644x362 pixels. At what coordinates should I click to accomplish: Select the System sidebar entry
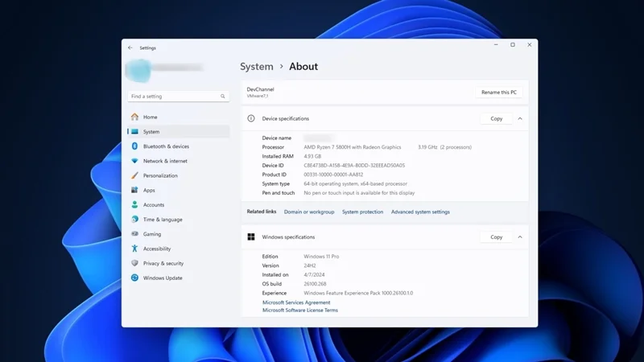178,132
